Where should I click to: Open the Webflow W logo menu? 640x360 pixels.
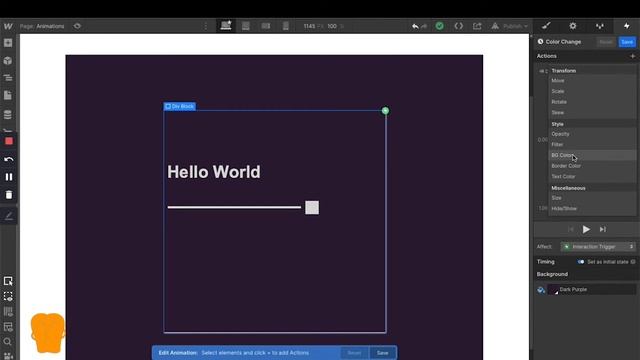pyautogui.click(x=8, y=26)
